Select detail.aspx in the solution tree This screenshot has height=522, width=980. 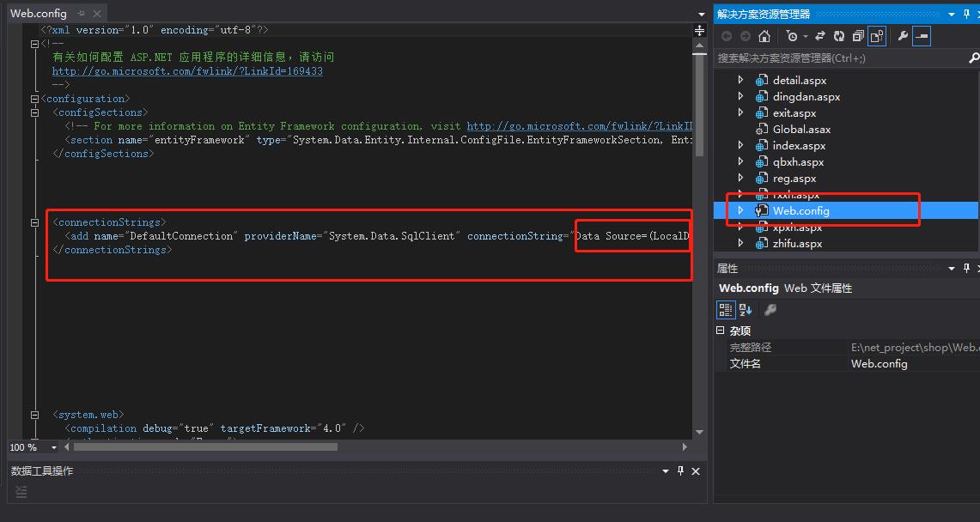coord(800,81)
